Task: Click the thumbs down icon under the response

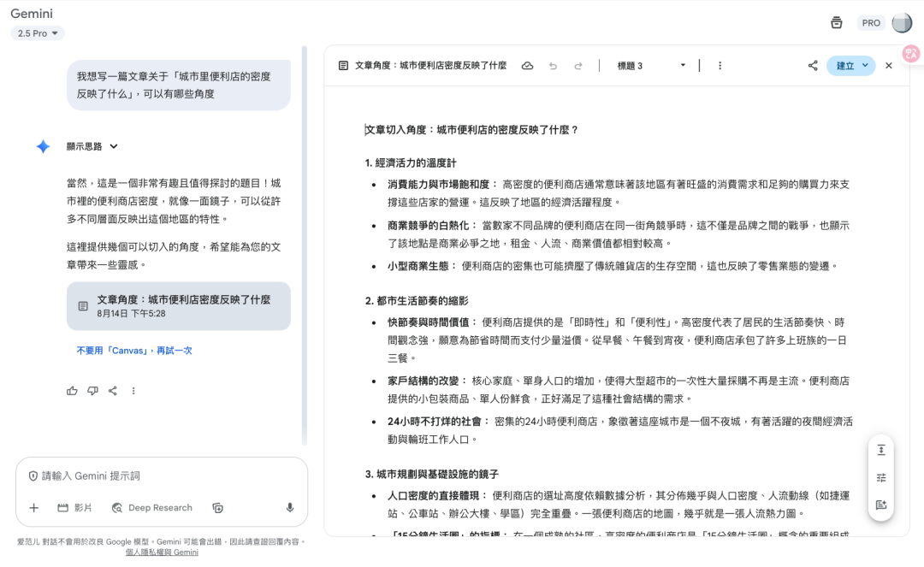Action: [92, 391]
